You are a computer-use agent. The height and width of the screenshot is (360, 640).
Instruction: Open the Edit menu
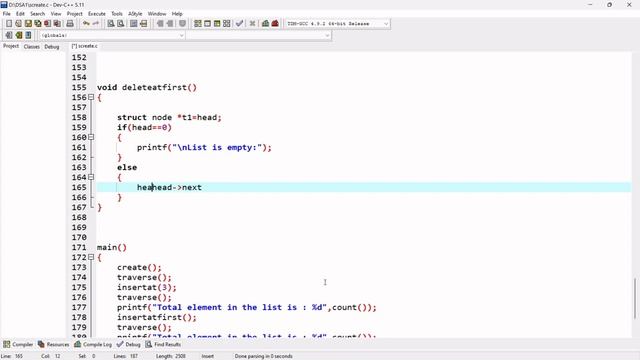(20, 13)
